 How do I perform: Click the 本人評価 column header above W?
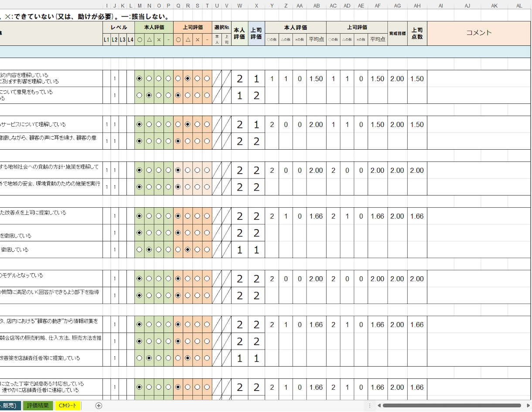240,33
